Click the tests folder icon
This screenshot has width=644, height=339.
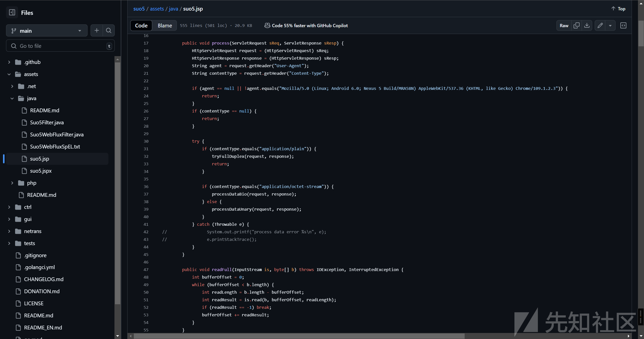pos(18,243)
